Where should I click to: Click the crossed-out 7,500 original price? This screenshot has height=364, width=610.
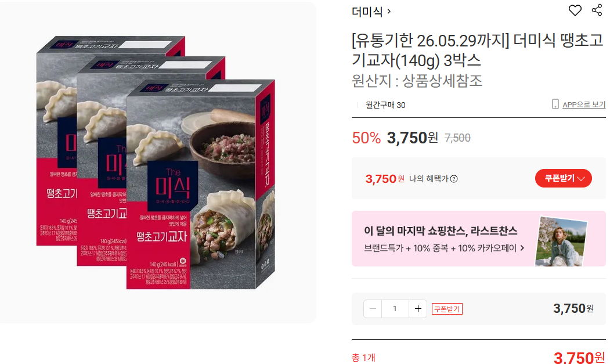coord(457,138)
